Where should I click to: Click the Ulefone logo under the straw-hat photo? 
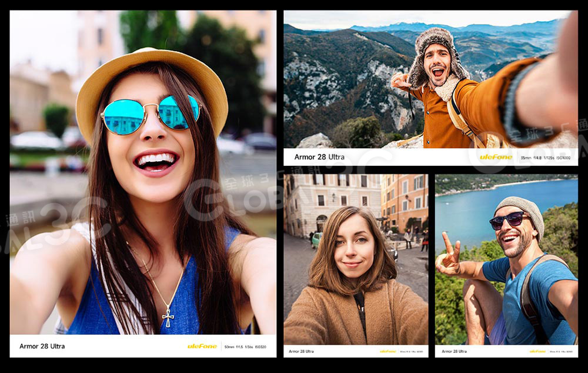[202, 346]
